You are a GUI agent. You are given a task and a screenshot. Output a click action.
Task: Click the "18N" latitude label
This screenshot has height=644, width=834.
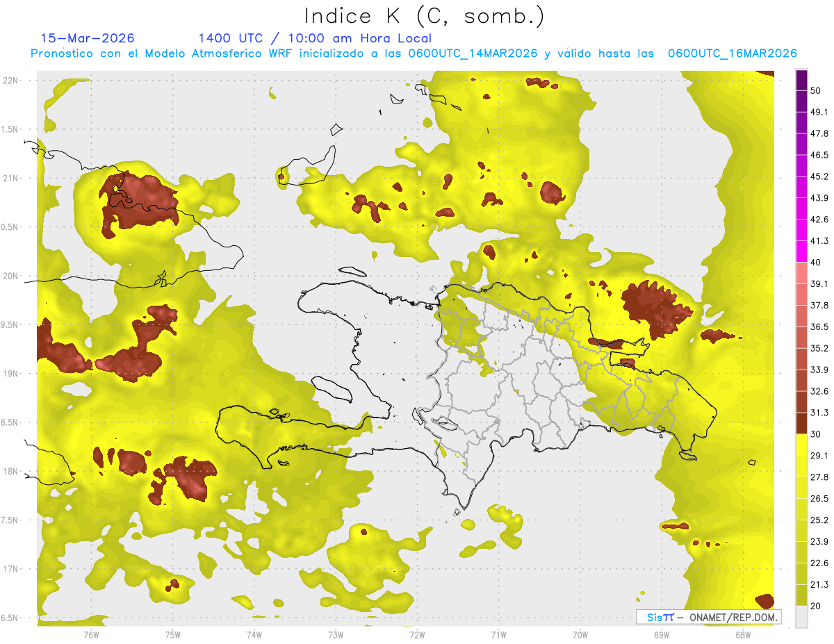[10, 471]
